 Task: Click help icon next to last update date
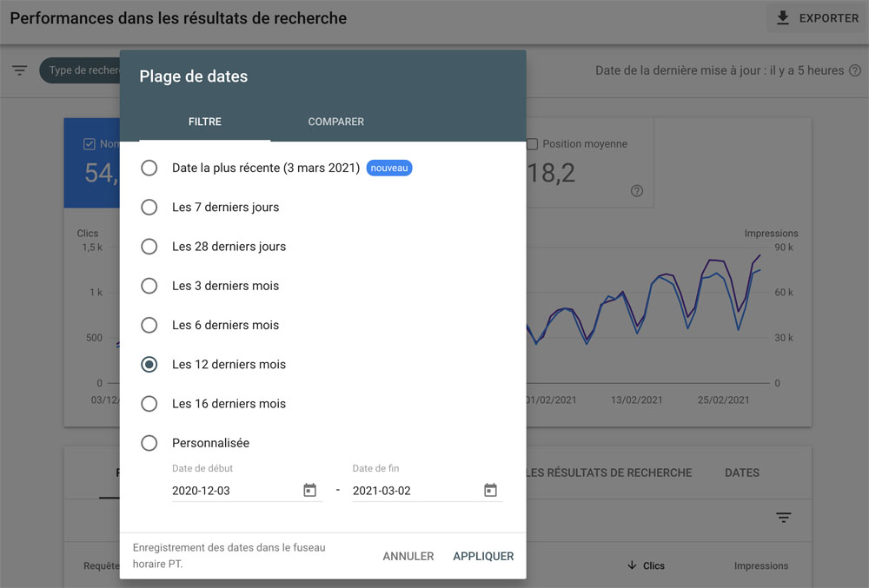coord(855,70)
